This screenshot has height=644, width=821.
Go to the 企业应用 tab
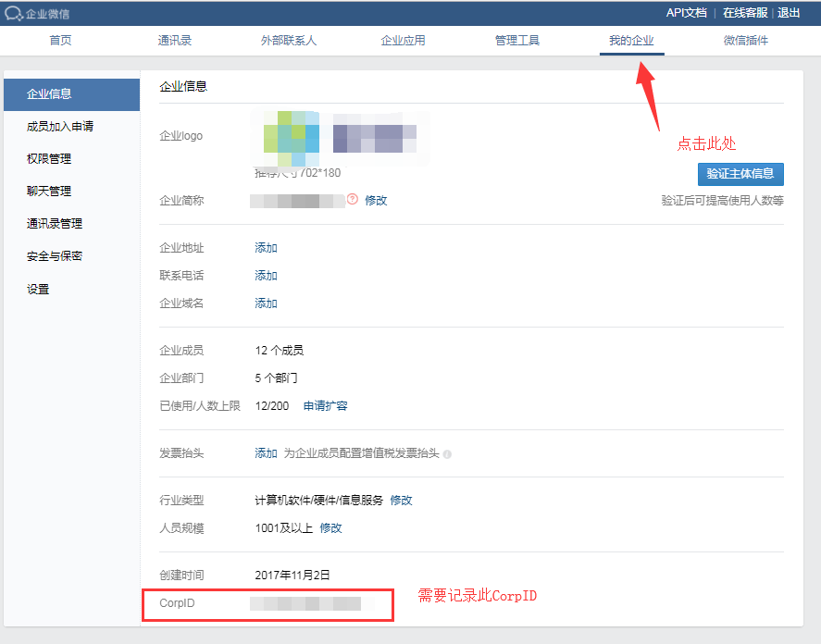403,41
